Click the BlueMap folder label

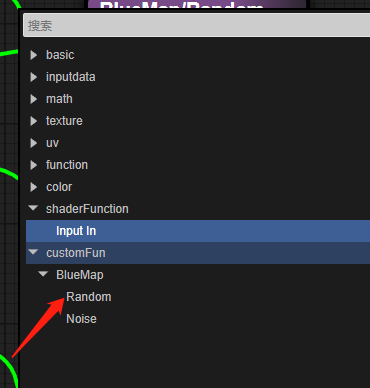point(80,275)
